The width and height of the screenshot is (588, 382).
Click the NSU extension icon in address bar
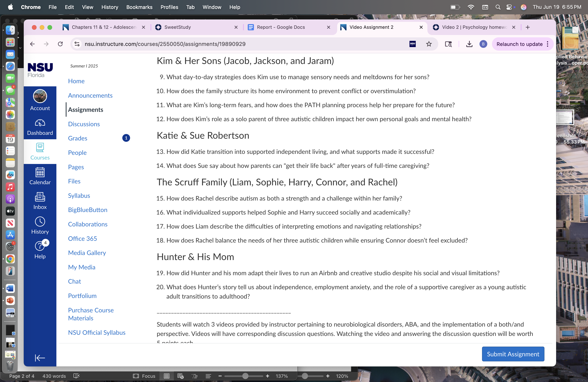pos(413,44)
